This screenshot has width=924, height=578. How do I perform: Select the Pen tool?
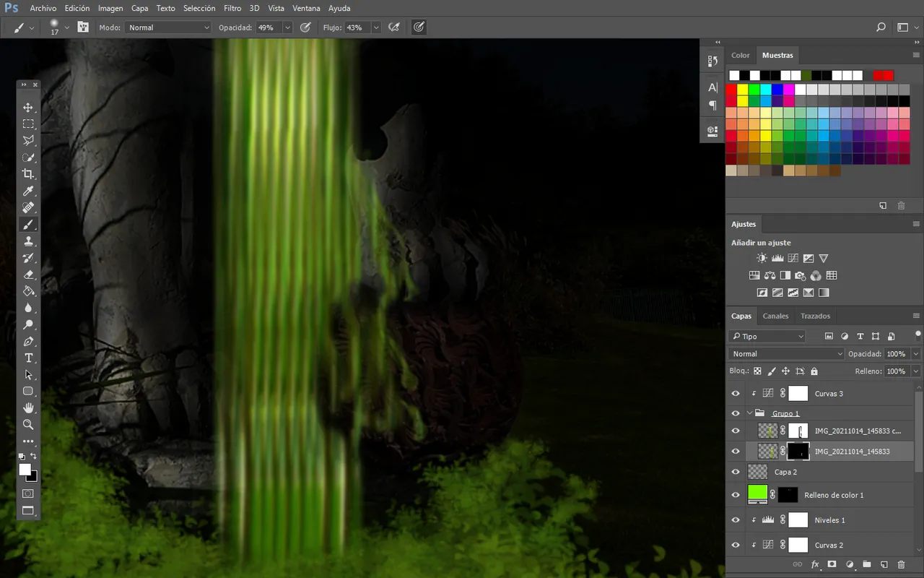tap(28, 341)
